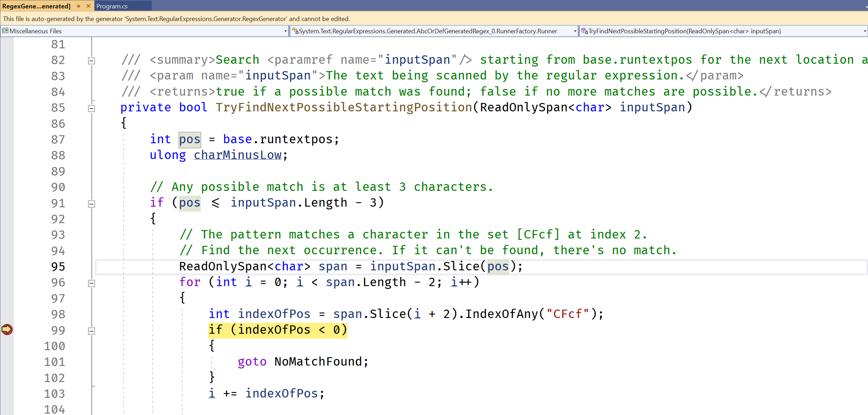Click the charMinusLow variable on line 88
Screen dimensions: 868x415
pos(238,155)
